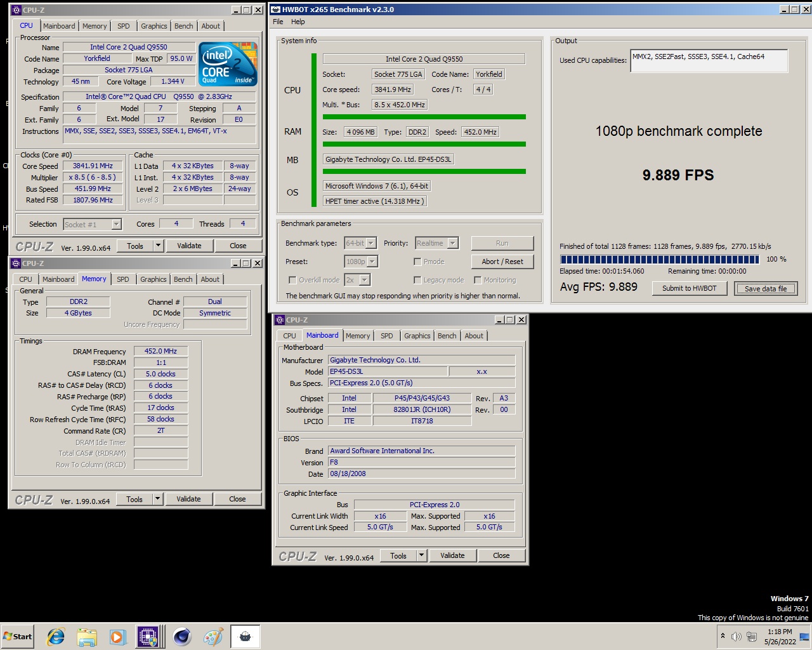Click the Southbridge 82801JR (ICH10R) value
The height and width of the screenshot is (650, 812).
[x=422, y=409]
